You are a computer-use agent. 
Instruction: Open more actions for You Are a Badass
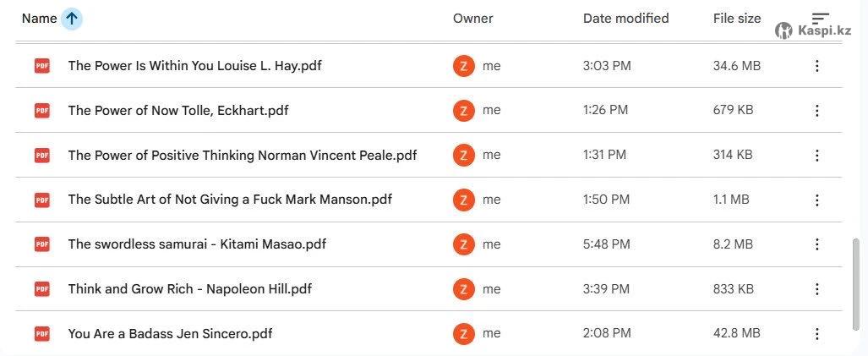click(816, 334)
